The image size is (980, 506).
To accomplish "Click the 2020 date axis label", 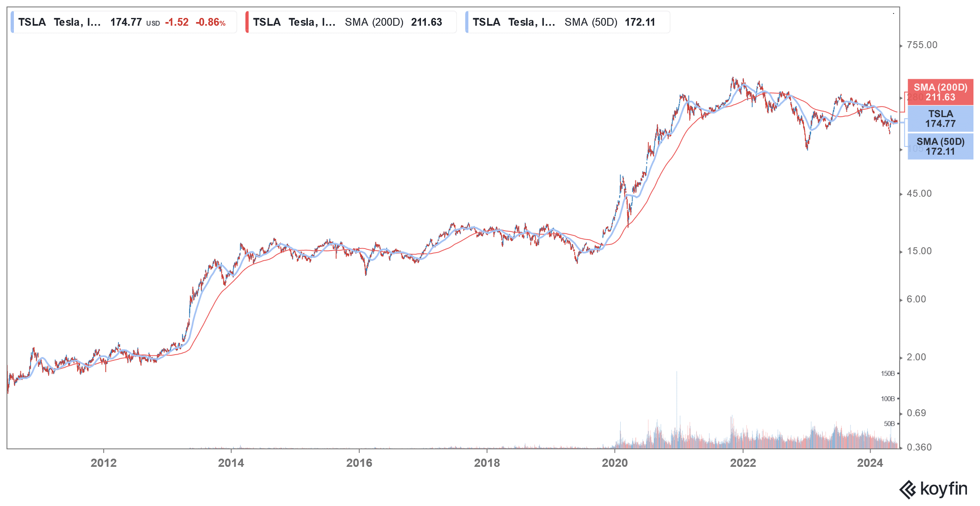I will pos(615,463).
